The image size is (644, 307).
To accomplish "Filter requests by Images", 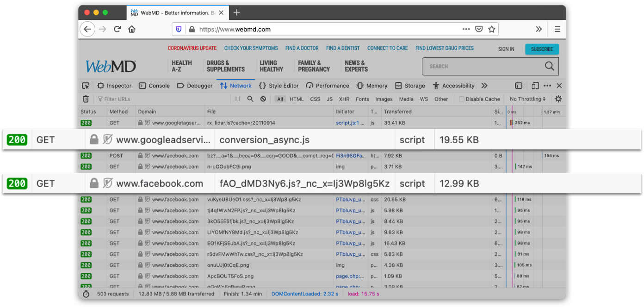I will (x=384, y=99).
